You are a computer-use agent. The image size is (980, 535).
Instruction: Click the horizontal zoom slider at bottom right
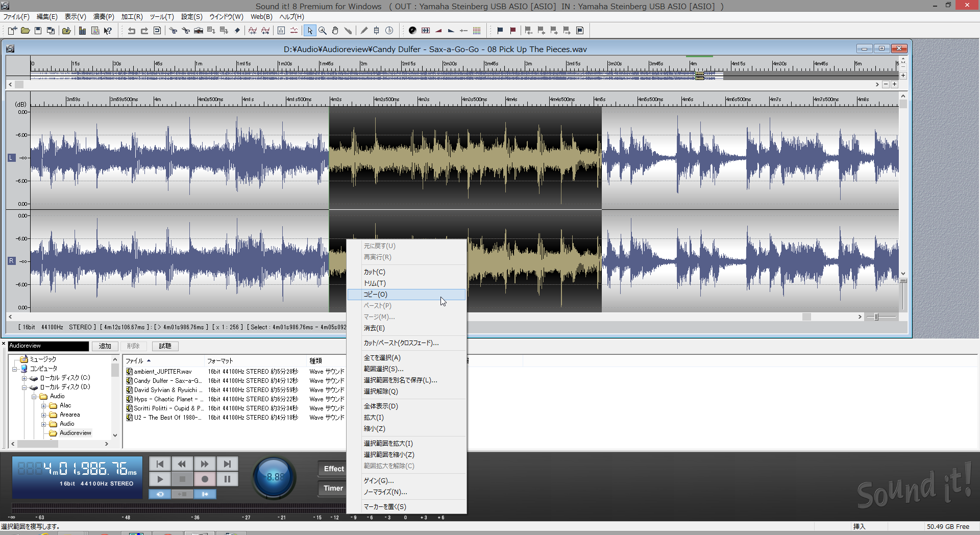pos(876,317)
